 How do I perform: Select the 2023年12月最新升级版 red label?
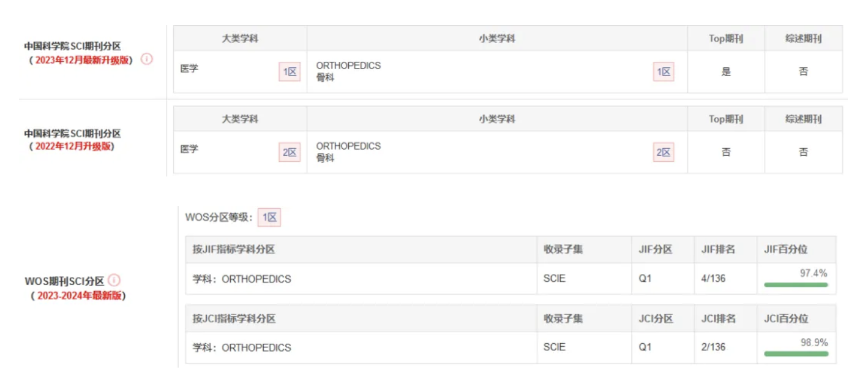tap(83, 60)
